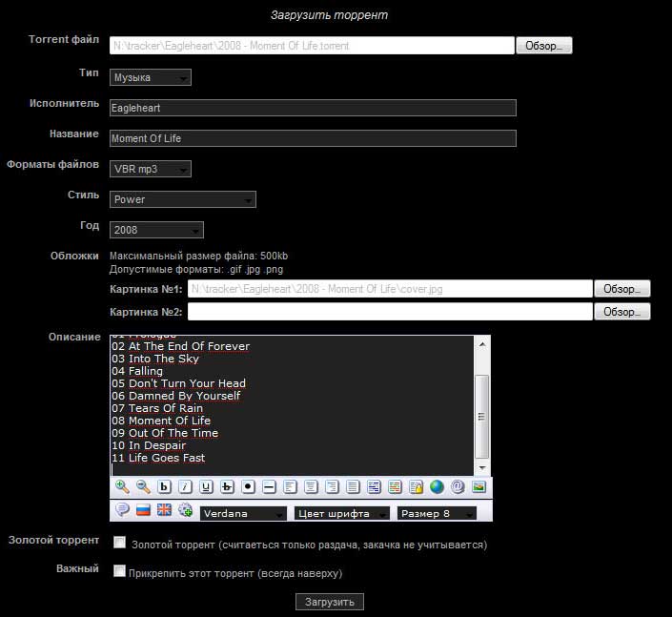672x617 pixels.
Task: Click Обзор button for Torrent файл
Action: (x=544, y=46)
